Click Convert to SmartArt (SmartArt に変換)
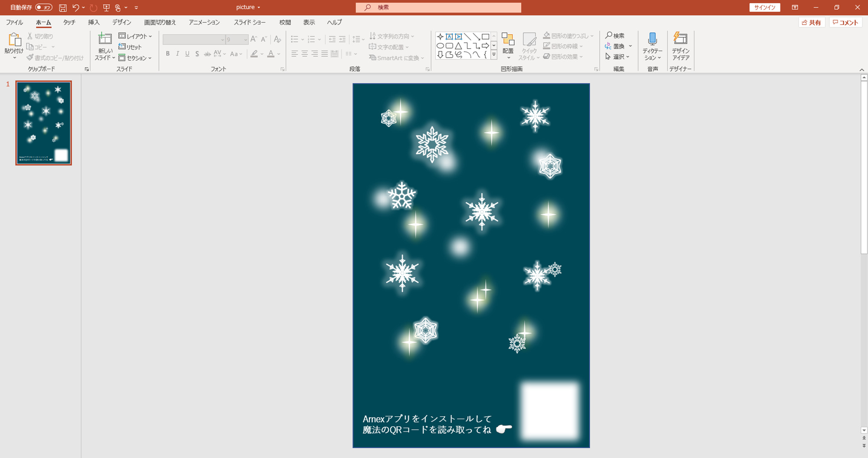The height and width of the screenshot is (458, 868). (396, 58)
